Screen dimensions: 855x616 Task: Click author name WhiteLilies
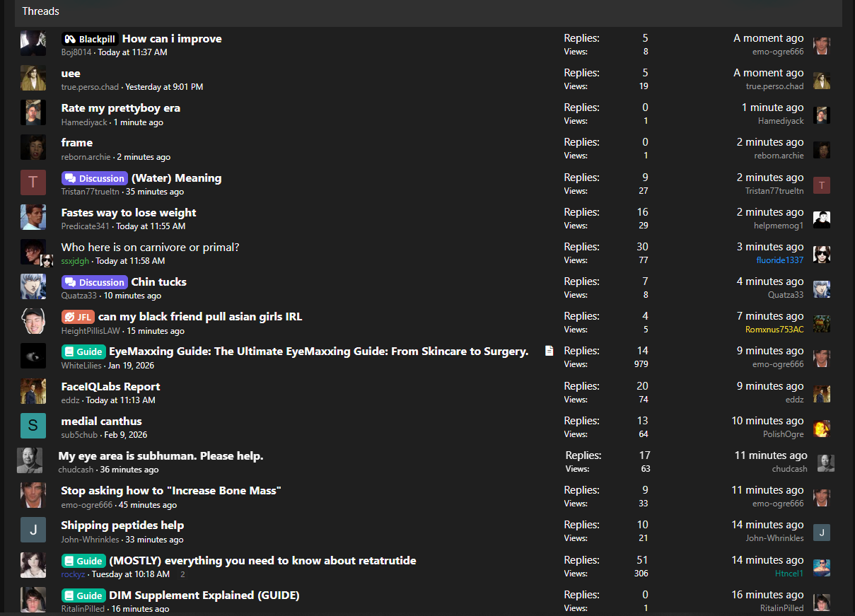(81, 366)
